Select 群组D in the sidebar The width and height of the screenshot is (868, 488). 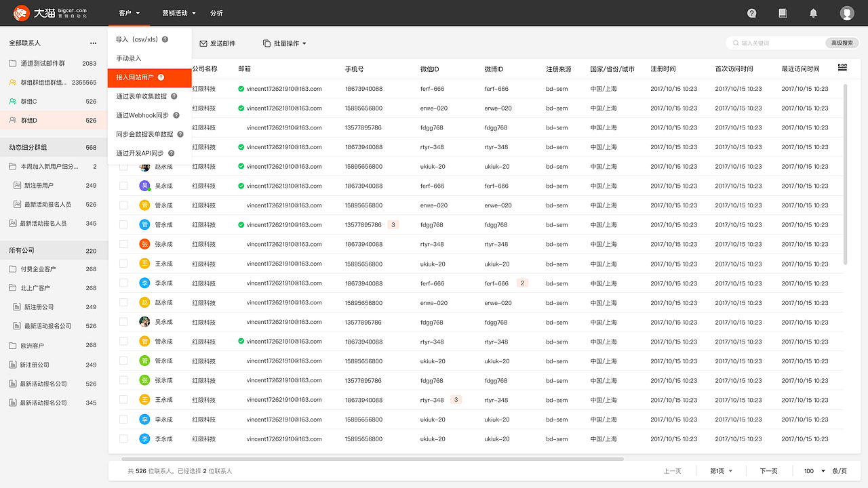(x=54, y=121)
